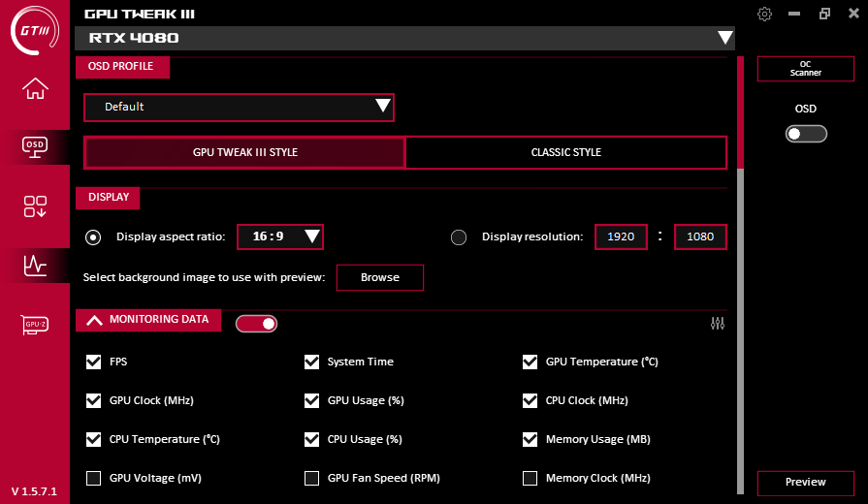
Task: Uncheck Memory Usage (MB) checkbox
Action: point(530,439)
